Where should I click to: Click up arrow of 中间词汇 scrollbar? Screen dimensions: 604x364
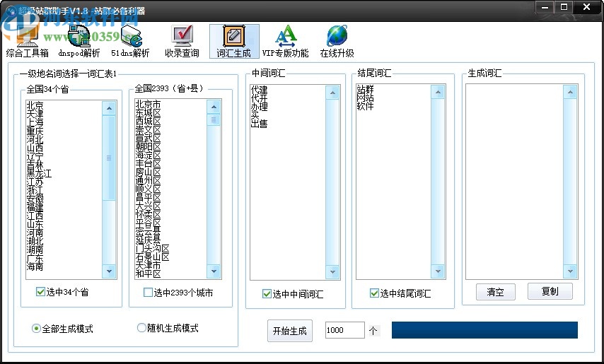[332, 93]
